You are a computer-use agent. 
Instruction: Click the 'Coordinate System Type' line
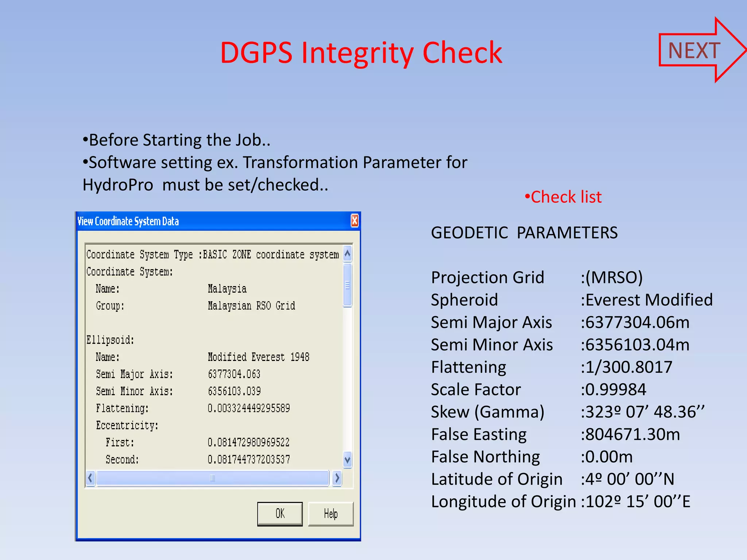pos(213,254)
